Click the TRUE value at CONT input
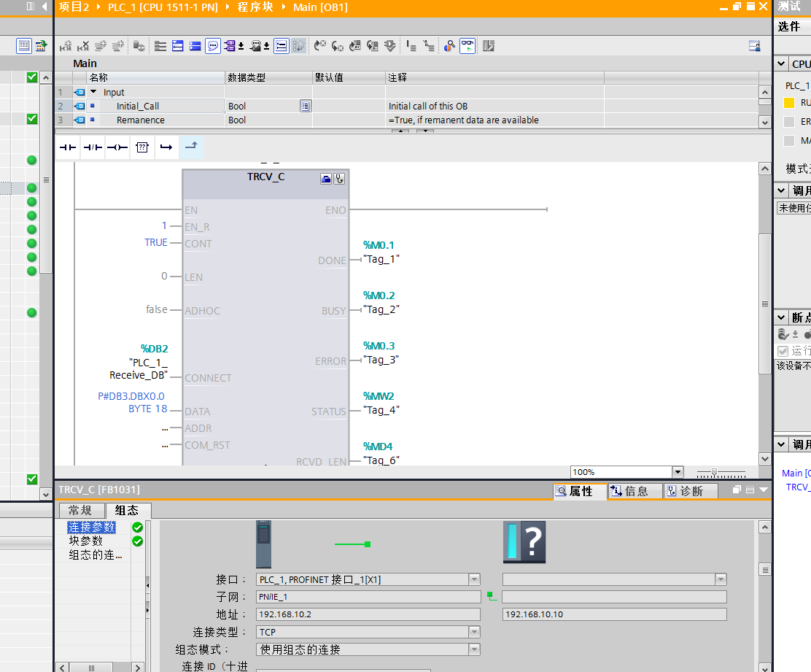This screenshot has height=672, width=811. coord(155,242)
